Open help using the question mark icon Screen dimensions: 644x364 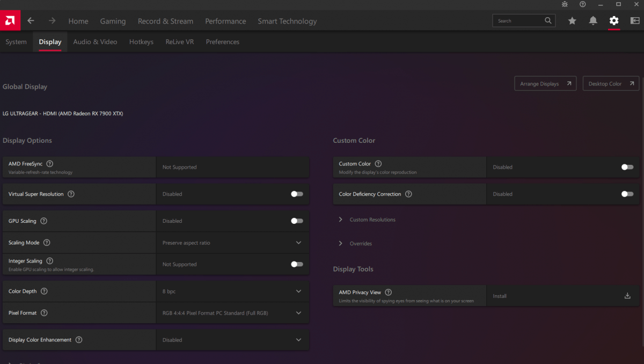point(583,4)
